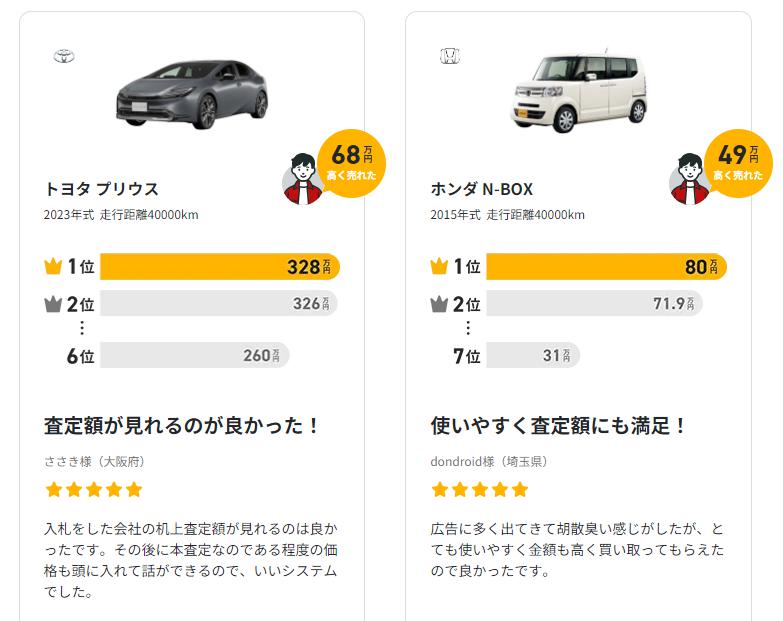Image resolution: width=783 pixels, height=621 pixels.
Task: Click the five-star rating by dondroid様
Action: (x=479, y=490)
